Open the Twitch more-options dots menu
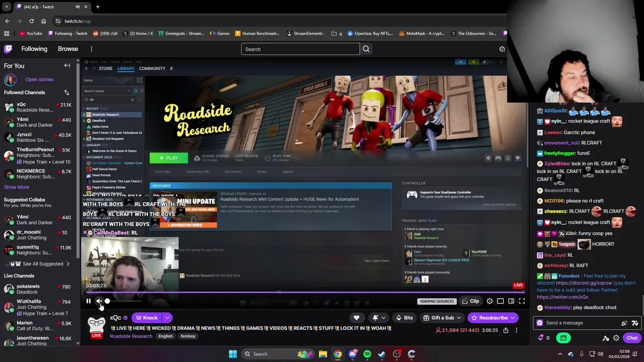This screenshot has width=644, height=362. click(x=92, y=49)
